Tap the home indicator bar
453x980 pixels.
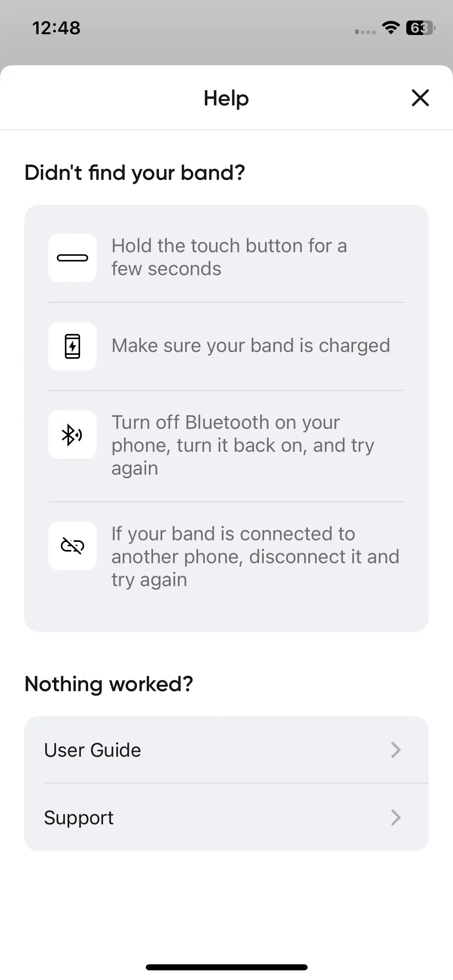click(x=227, y=967)
